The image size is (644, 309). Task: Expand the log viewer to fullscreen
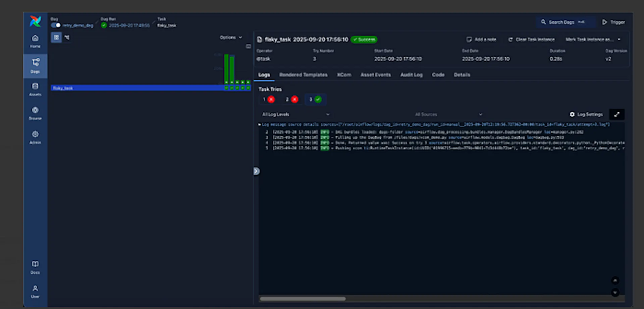616,114
